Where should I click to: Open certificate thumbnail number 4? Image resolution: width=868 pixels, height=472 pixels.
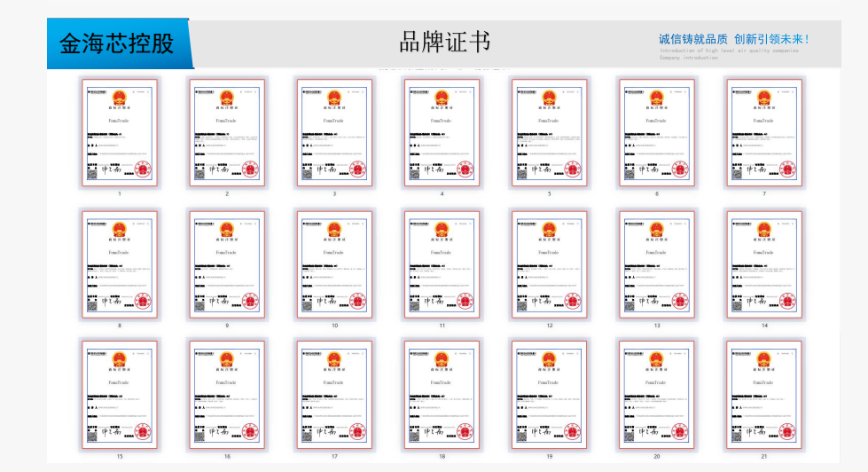click(x=442, y=133)
